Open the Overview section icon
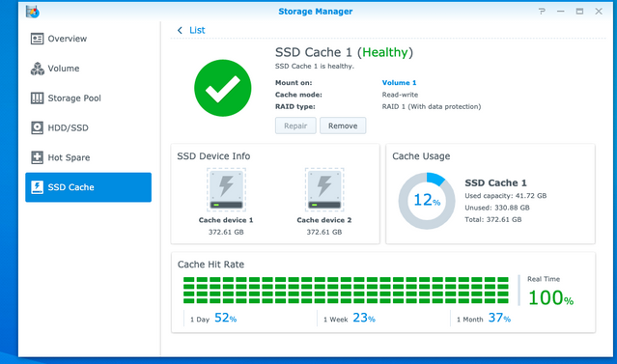The image size is (617, 364). tap(37, 39)
